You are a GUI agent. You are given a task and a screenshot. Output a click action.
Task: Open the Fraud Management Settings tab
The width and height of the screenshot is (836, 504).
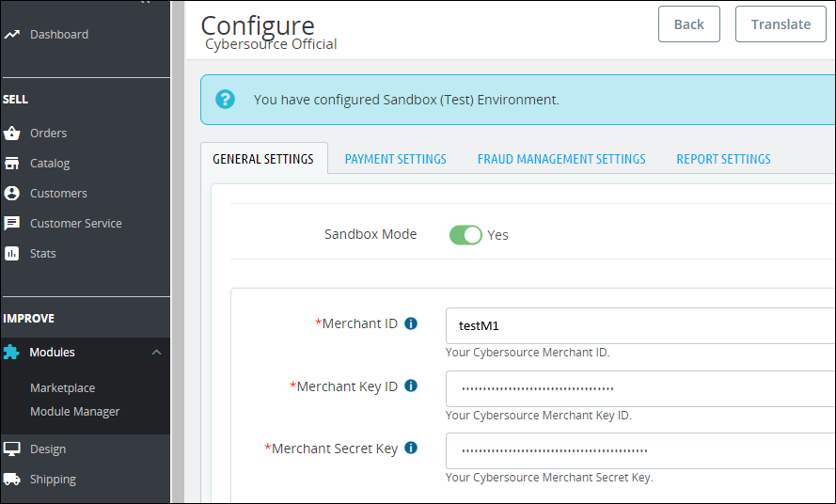[561, 159]
